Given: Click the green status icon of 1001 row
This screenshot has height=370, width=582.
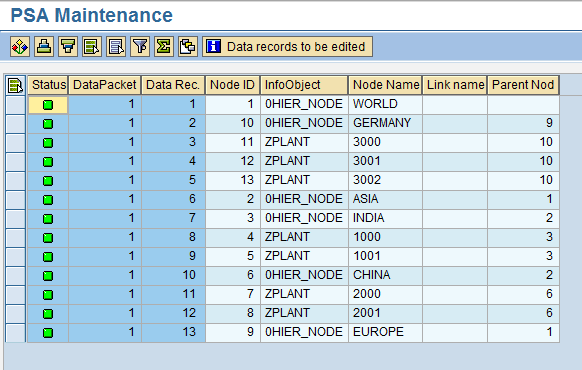Looking at the screenshot, I should click(x=48, y=257).
